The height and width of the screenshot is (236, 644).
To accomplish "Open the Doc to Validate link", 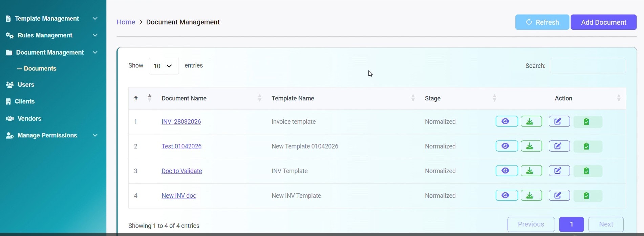I will point(182,171).
